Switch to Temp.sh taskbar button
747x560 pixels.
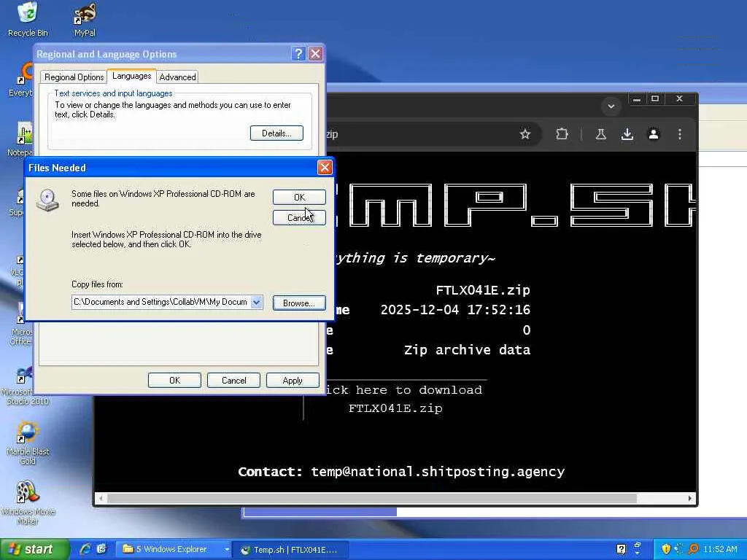(x=292, y=550)
